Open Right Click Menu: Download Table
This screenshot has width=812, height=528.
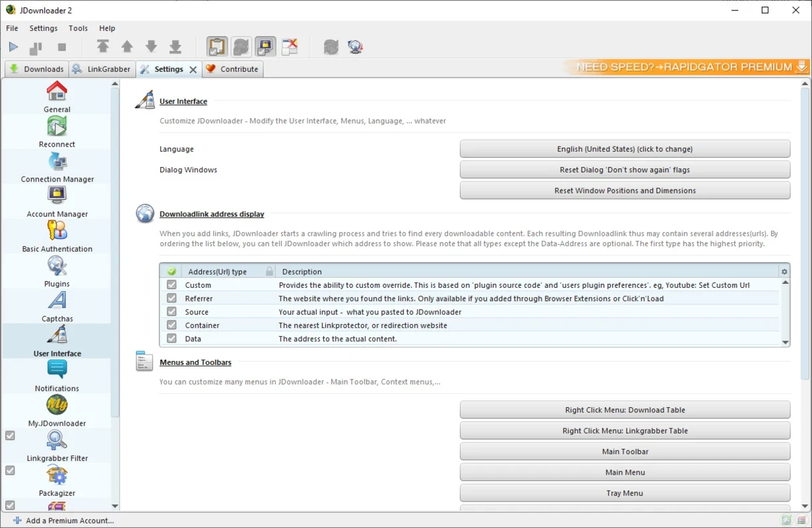point(625,410)
